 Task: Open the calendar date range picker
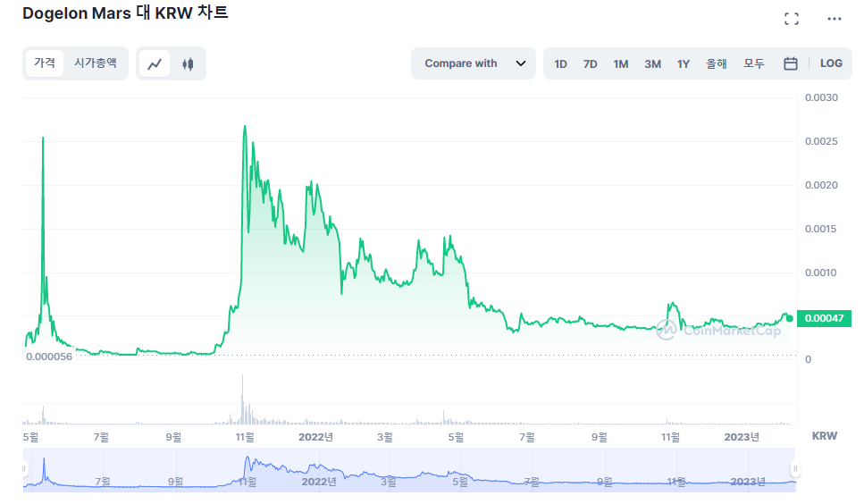tap(791, 63)
